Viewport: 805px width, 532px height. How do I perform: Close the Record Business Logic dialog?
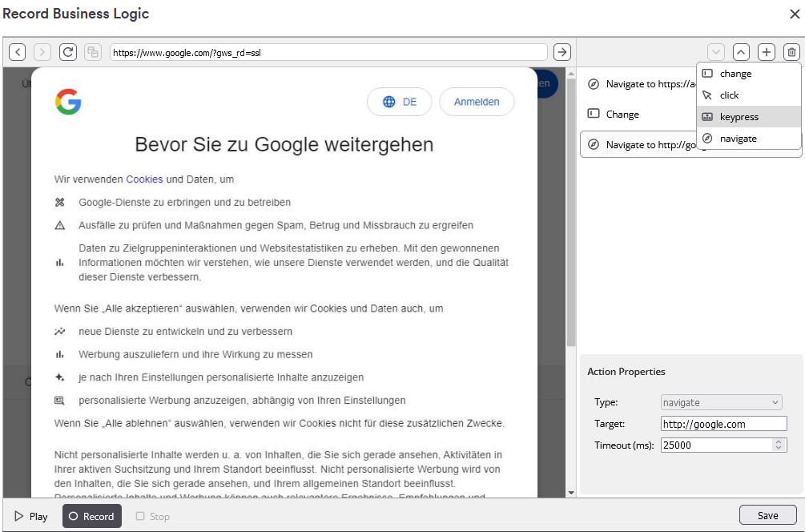(x=795, y=14)
